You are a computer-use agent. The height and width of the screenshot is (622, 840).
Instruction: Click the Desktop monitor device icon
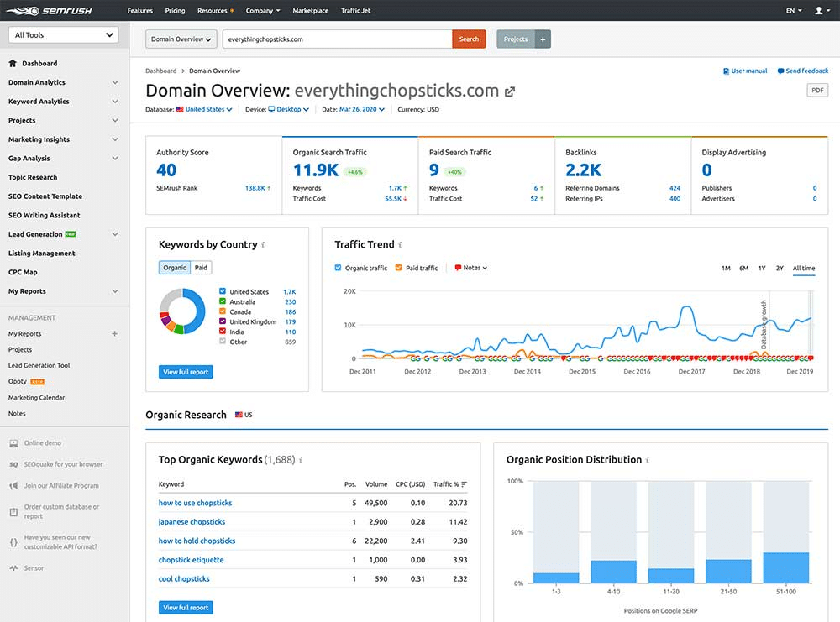click(271, 109)
